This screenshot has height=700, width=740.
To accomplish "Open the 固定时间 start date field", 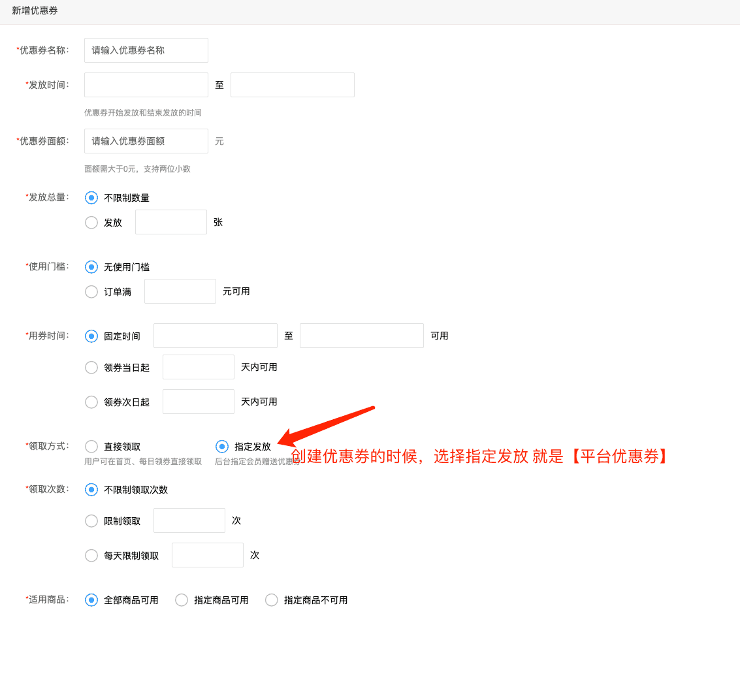I will (216, 336).
